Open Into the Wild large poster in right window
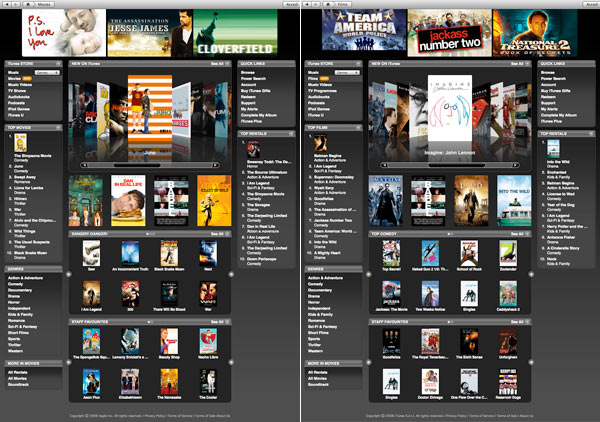 [x=514, y=201]
